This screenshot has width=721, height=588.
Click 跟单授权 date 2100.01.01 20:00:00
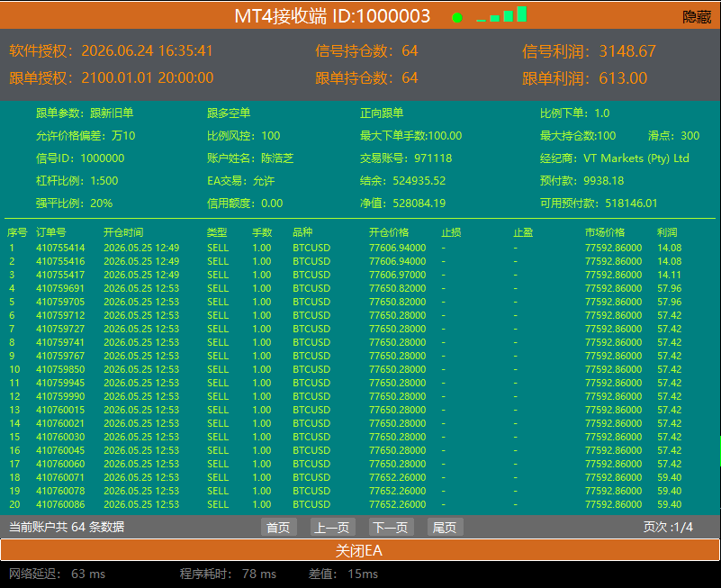click(x=147, y=77)
